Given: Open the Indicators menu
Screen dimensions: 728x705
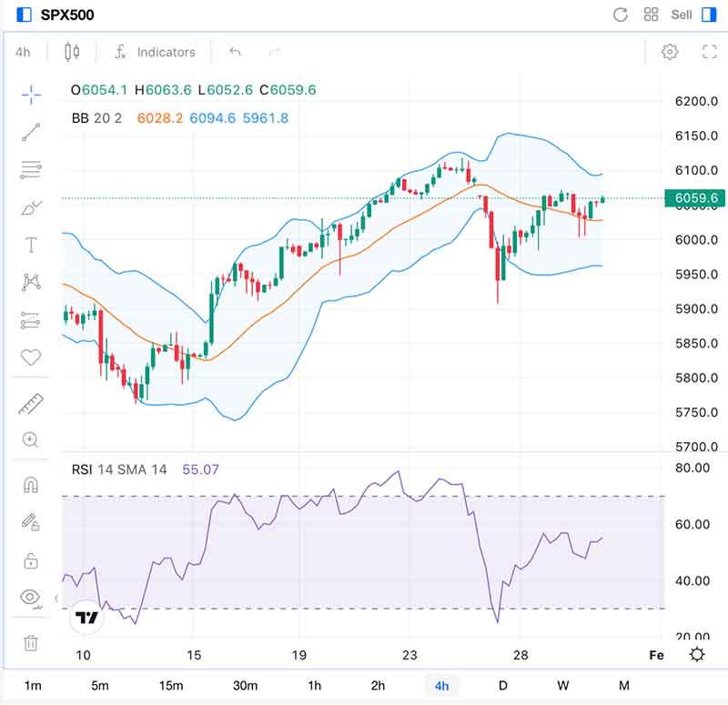Looking at the screenshot, I should [x=155, y=52].
